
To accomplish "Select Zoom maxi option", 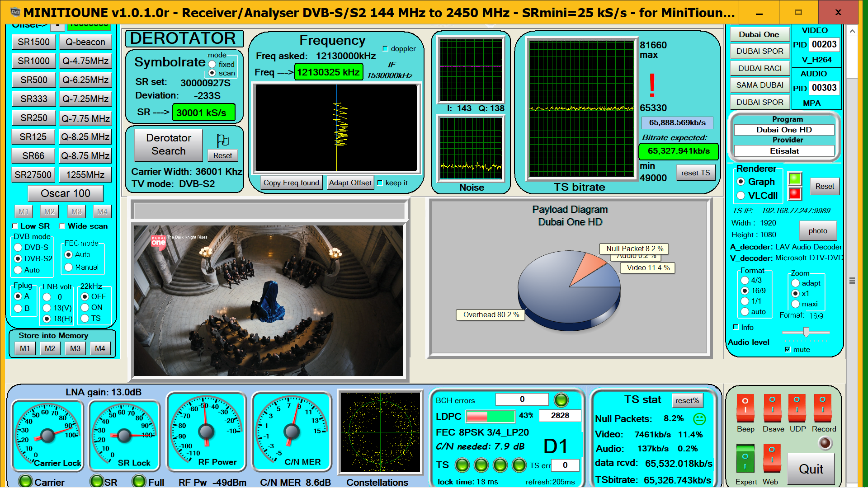I will (x=796, y=304).
